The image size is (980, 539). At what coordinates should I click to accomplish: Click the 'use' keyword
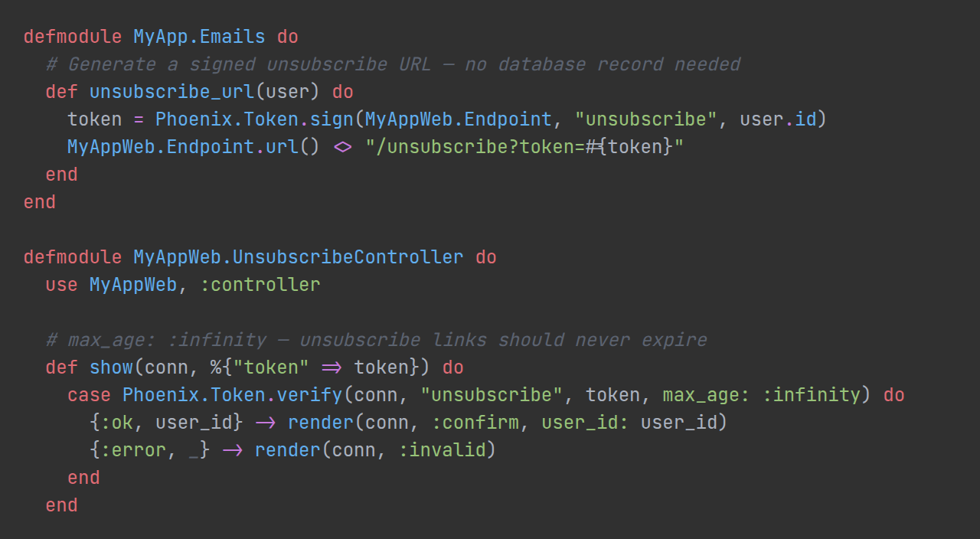click(x=61, y=285)
